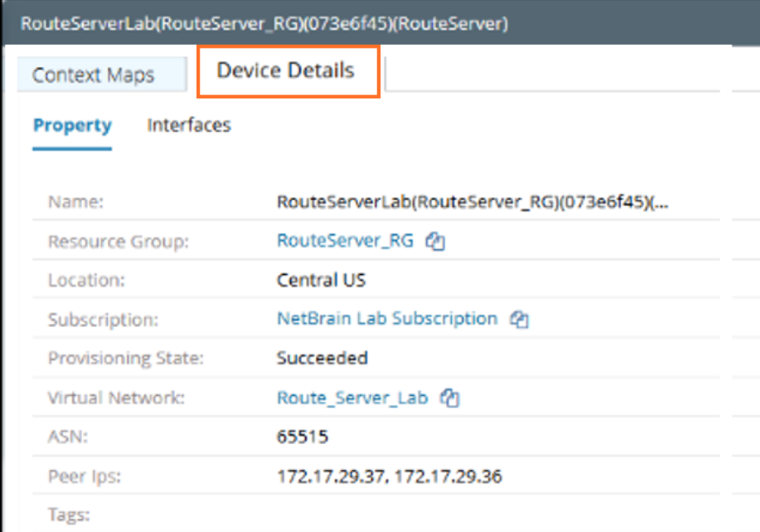
Task: Switch to the Context Maps tab
Action: 93,75
